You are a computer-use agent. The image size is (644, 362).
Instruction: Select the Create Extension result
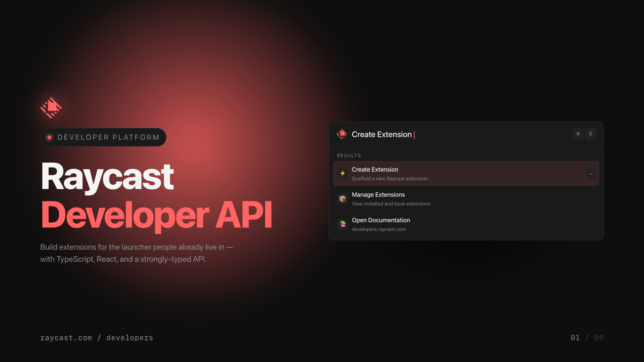tap(466, 174)
